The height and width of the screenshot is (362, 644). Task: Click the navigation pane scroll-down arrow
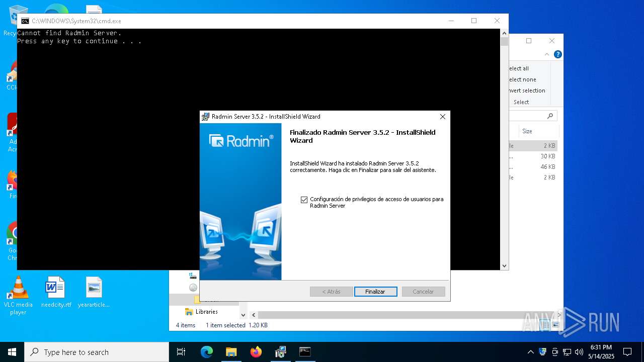[243, 315]
